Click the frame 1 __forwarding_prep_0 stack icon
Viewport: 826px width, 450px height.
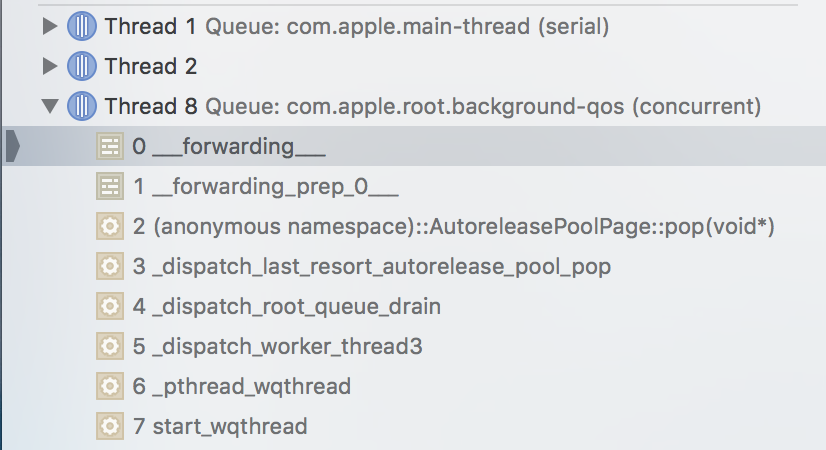coord(109,186)
